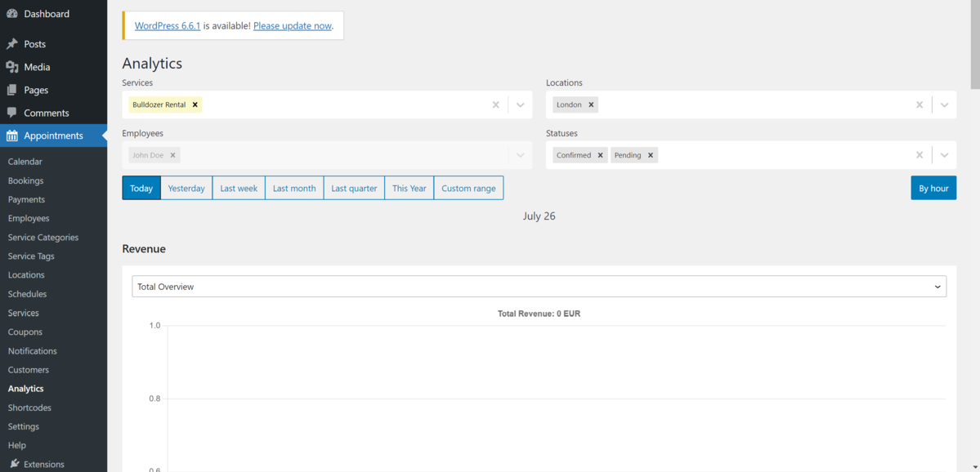Go to Bookings submenu

25,180
